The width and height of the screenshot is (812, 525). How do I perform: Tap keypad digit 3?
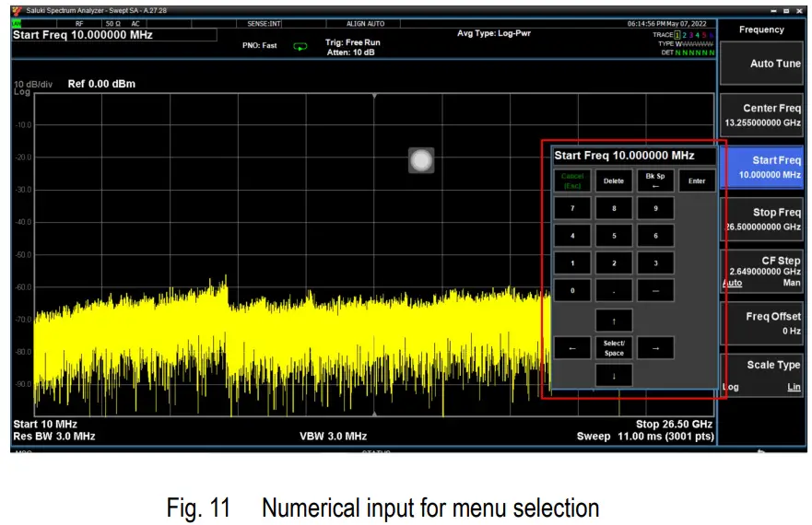click(x=655, y=263)
